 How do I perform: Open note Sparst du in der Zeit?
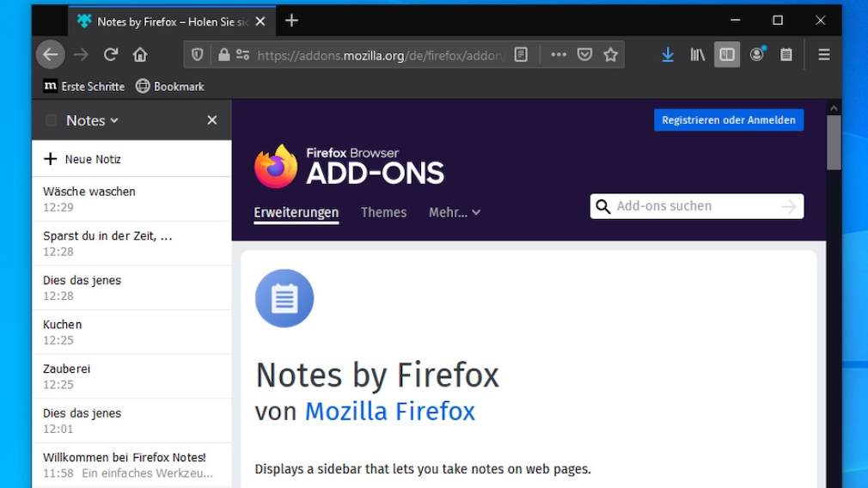pyautogui.click(x=131, y=243)
